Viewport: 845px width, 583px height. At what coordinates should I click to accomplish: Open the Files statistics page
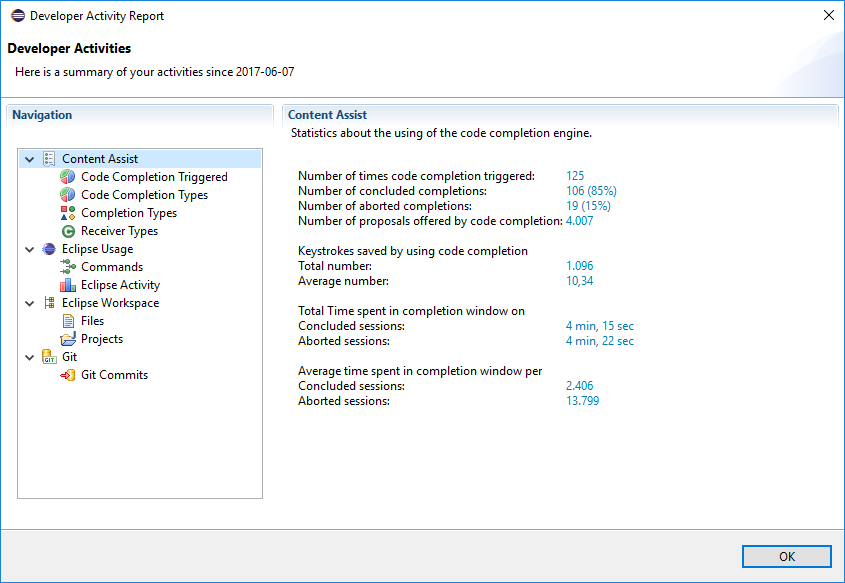(92, 321)
